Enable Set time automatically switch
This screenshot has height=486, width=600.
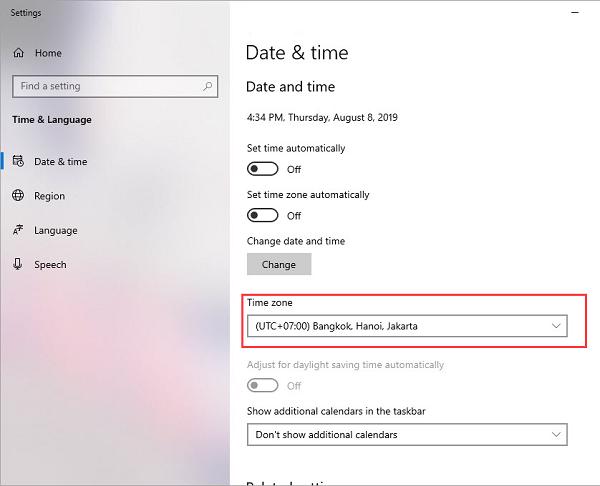[x=263, y=169]
